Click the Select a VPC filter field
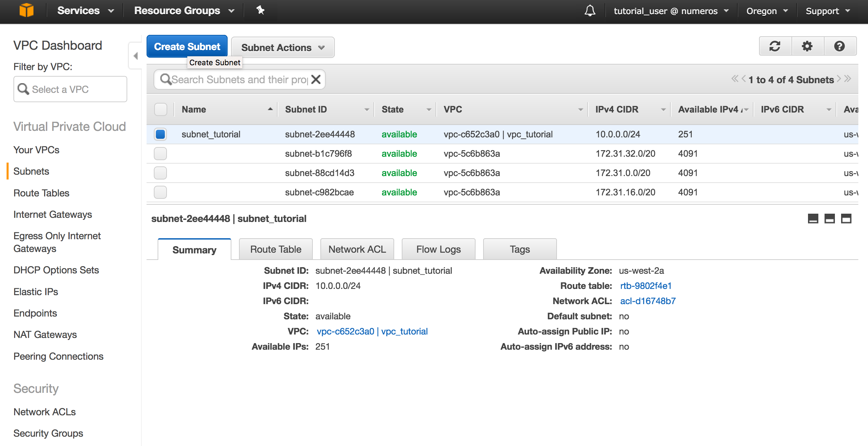The height and width of the screenshot is (446, 868). pos(70,89)
